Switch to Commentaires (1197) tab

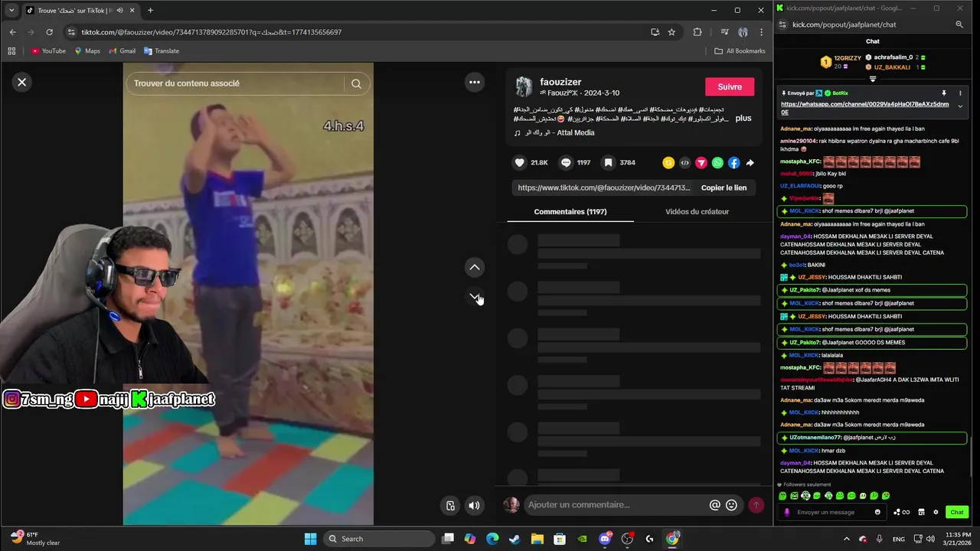click(570, 211)
